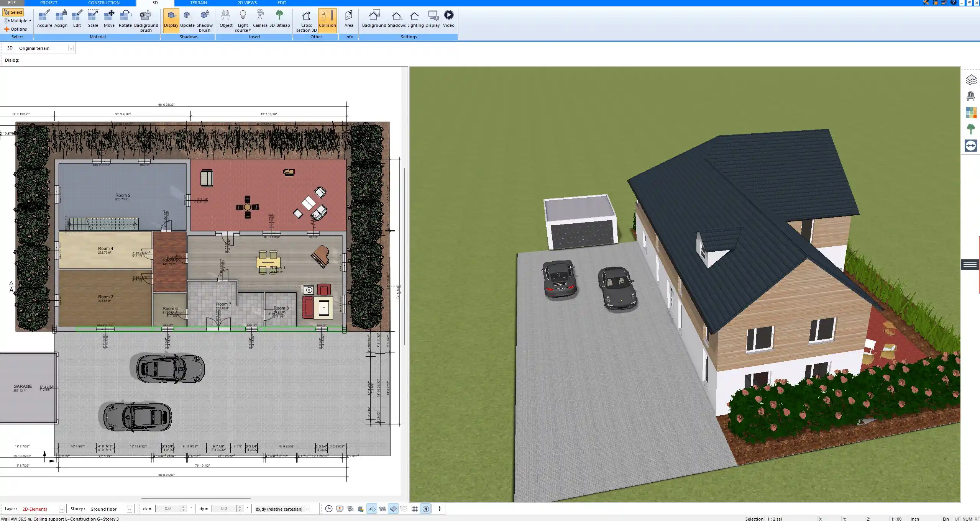Click the TeamViewer arrows icon in right sidebar
The image size is (980, 521).
coord(971,146)
